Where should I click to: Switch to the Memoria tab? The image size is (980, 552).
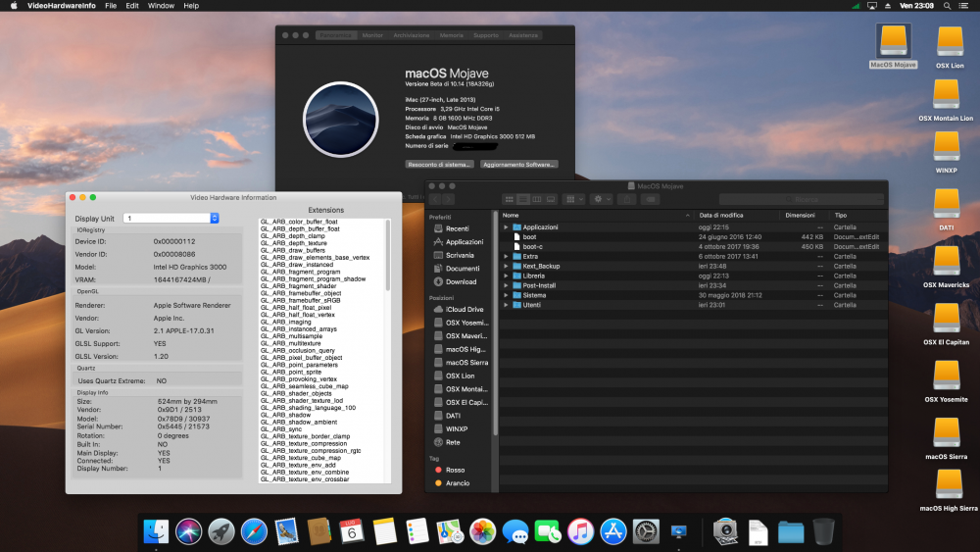451,35
